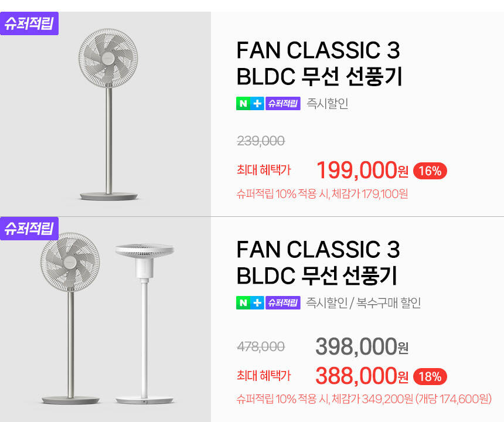Click the blue plus icon in first listing

[257, 104]
